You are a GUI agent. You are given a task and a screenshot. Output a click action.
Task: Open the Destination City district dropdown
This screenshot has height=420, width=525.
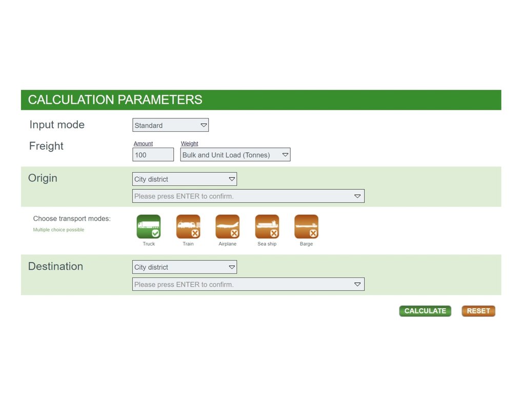point(185,267)
